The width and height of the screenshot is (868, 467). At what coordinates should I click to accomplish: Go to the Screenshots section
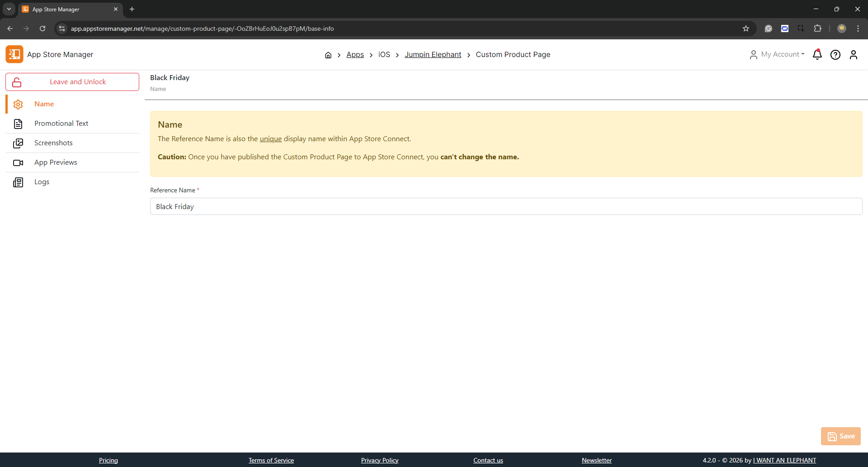click(53, 143)
